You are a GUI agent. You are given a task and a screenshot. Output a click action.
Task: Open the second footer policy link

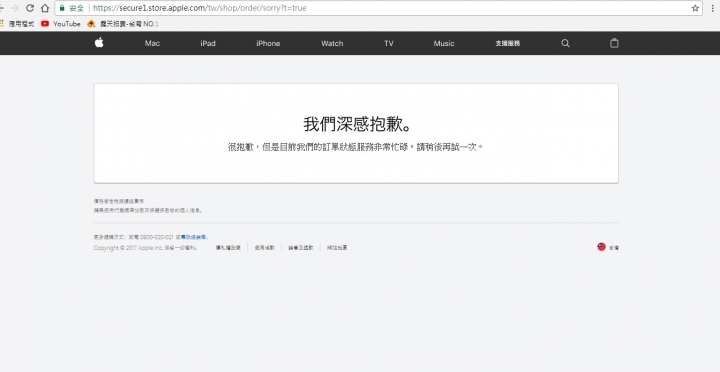pos(264,248)
